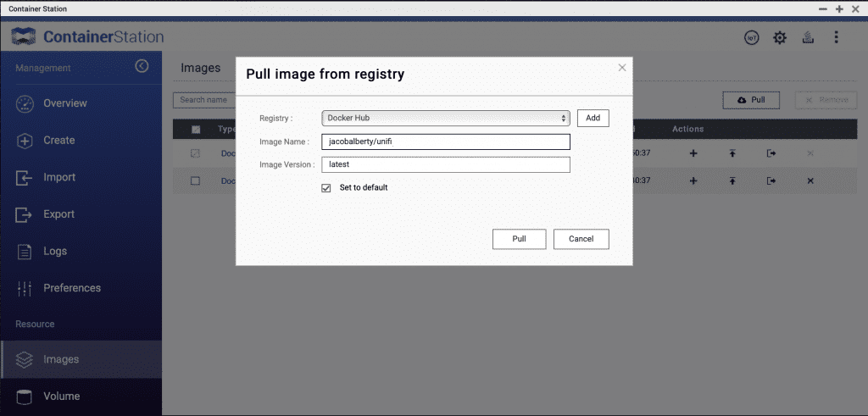Toggle the checkbox in the 50:37 row
This screenshot has height=416, width=868.
[195, 153]
